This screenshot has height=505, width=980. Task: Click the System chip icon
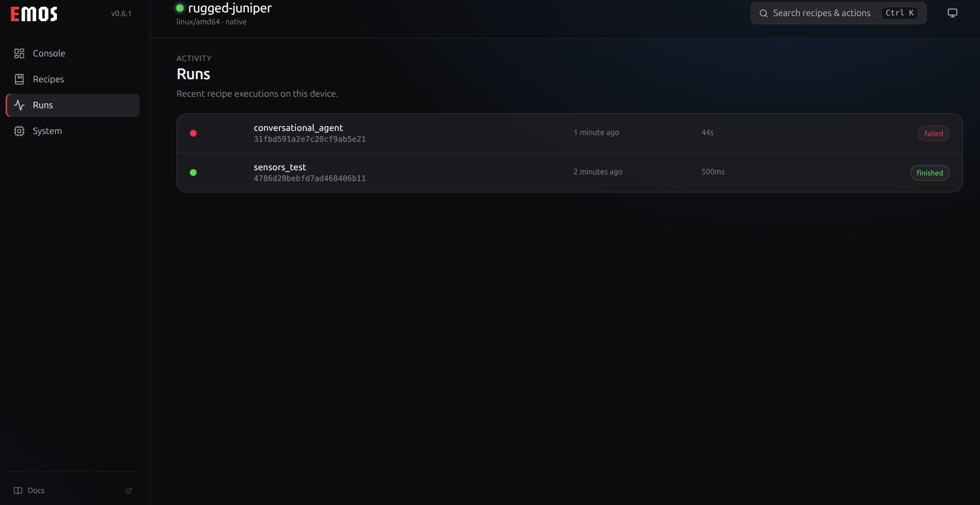coord(19,131)
